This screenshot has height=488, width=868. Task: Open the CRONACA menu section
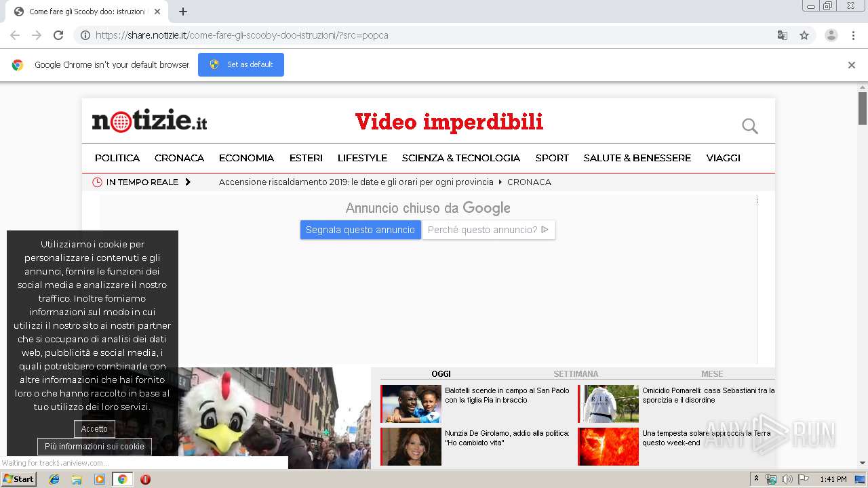coord(179,158)
